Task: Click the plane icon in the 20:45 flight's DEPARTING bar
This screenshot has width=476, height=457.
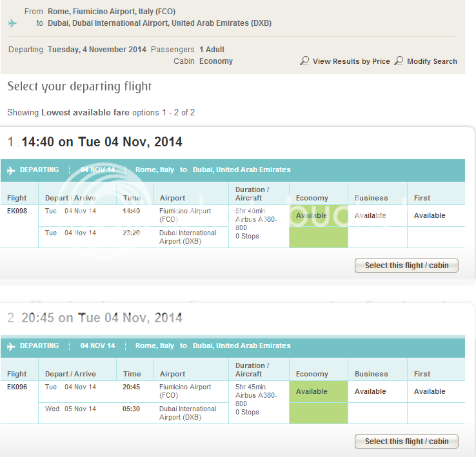Action: pyautogui.click(x=11, y=346)
